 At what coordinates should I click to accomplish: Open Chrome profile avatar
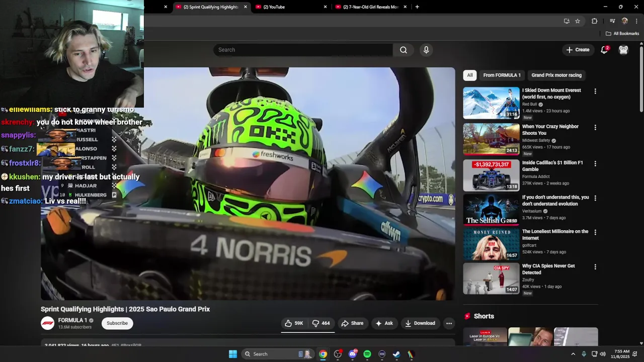(x=625, y=21)
